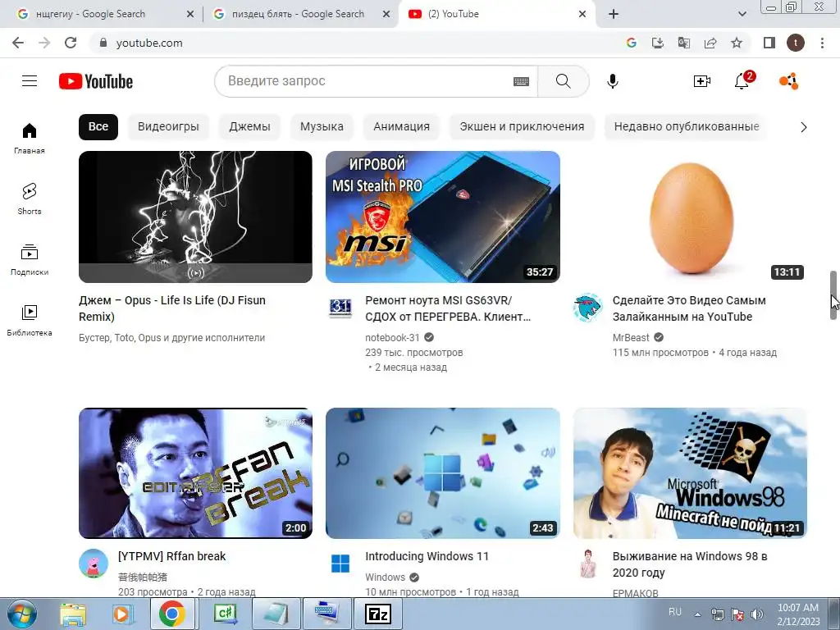
Task: Select the Джемы filter chip
Action: pos(249,126)
